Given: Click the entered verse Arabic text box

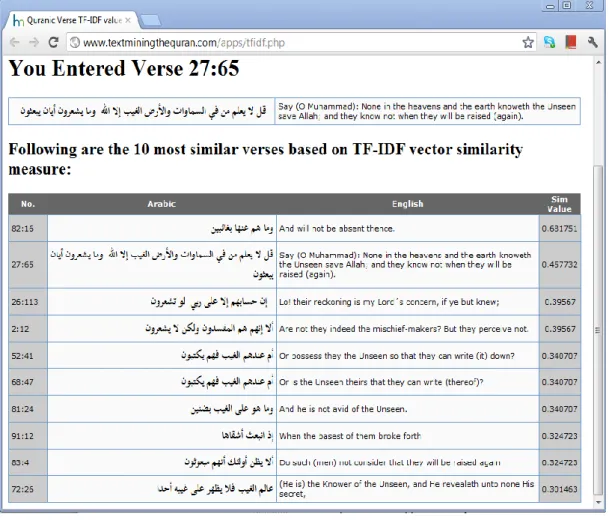Looking at the screenshot, I should 142,112.
